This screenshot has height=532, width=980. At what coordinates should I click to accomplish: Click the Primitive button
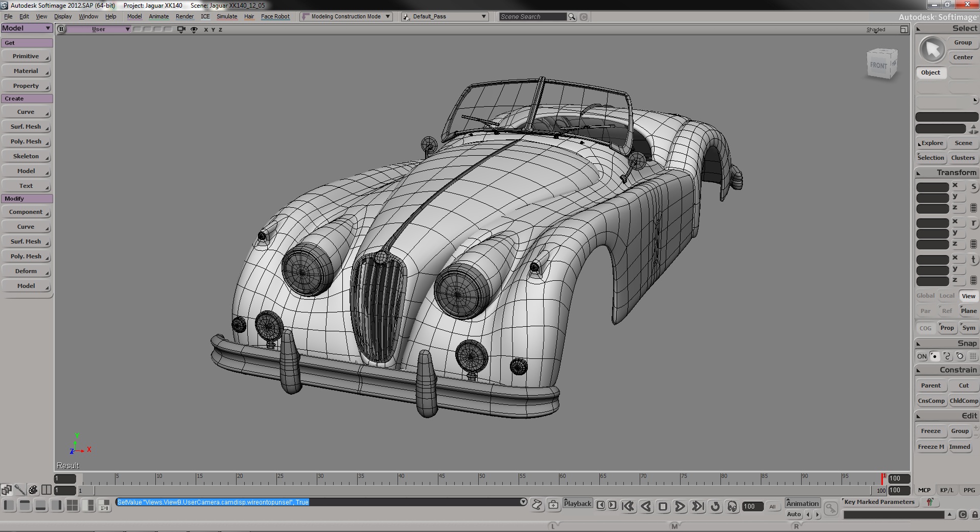click(x=26, y=56)
